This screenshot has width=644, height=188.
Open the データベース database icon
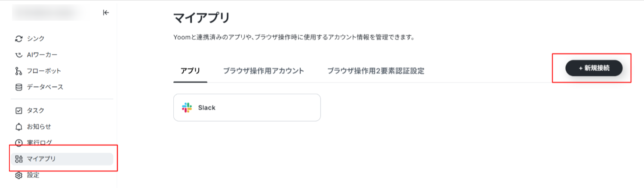[x=18, y=87]
